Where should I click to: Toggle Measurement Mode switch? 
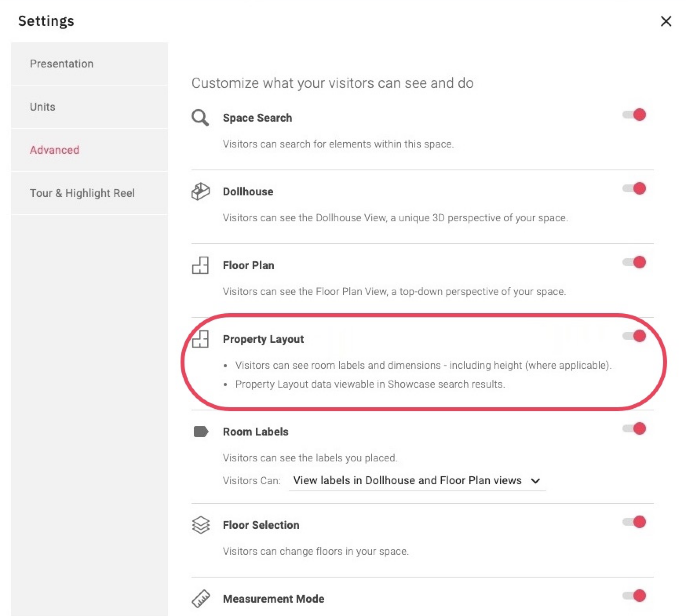coord(635,596)
